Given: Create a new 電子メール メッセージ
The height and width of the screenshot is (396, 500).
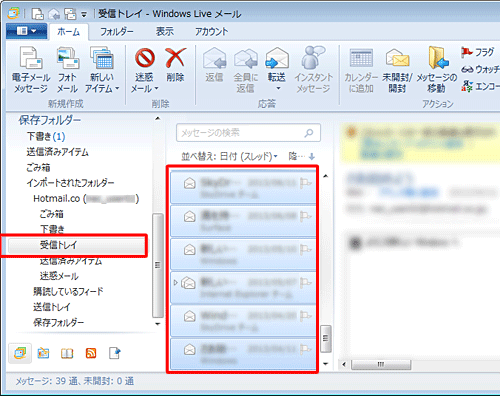Looking at the screenshot, I should [31, 69].
